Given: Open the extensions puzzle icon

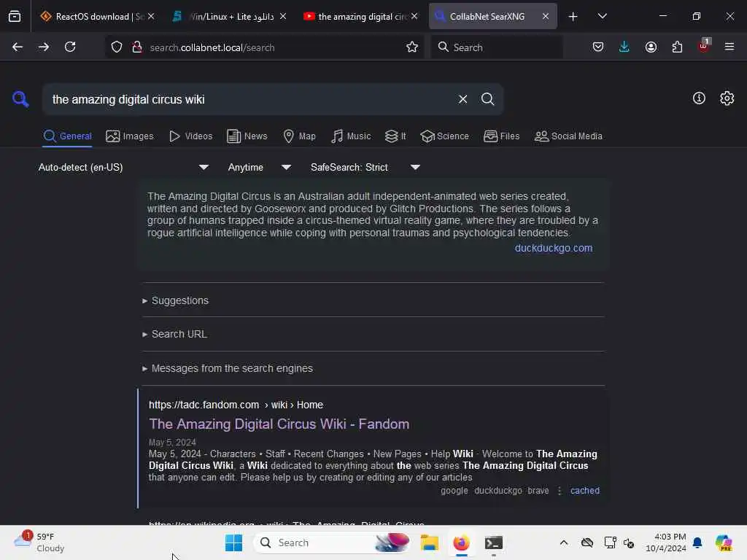Looking at the screenshot, I should pyautogui.click(x=677, y=47).
